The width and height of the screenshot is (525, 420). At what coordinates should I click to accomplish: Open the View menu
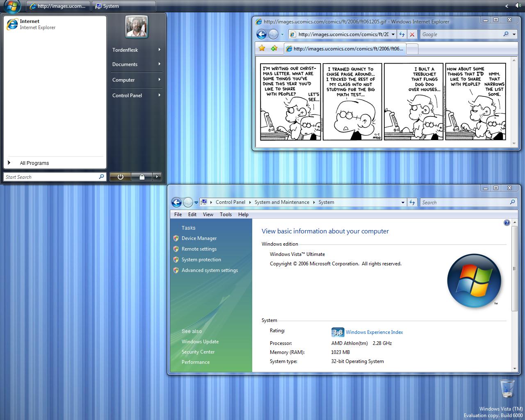point(208,215)
